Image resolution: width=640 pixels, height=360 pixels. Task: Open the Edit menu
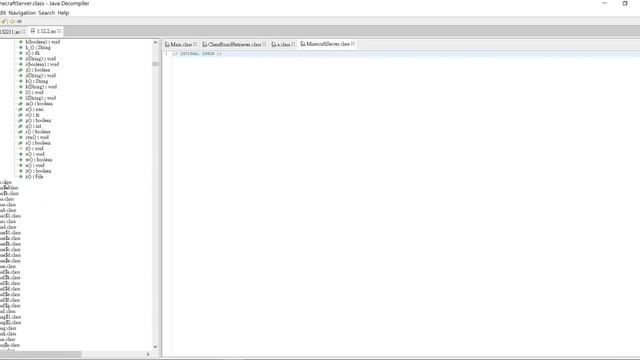click(2, 13)
